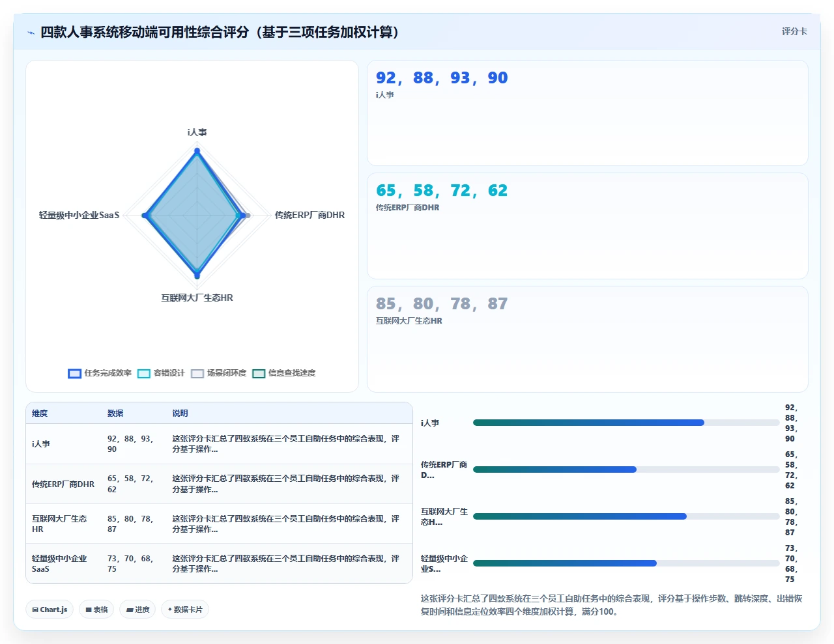Click the 进度 tag chip
834x644 pixels.
click(x=137, y=609)
